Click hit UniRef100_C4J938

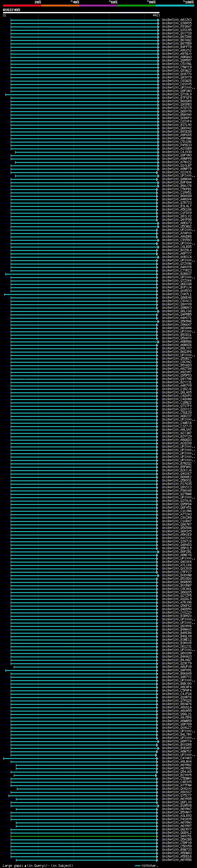[177, 152]
